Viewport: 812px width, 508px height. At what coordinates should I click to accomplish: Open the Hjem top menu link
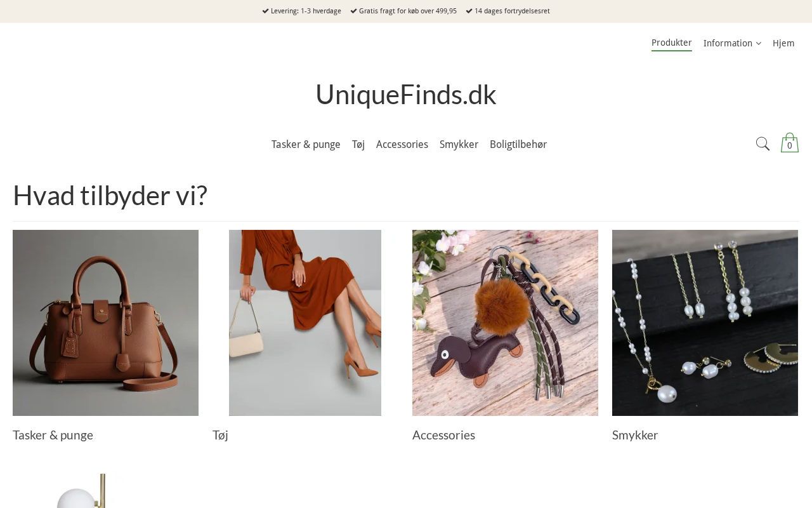coord(783,43)
